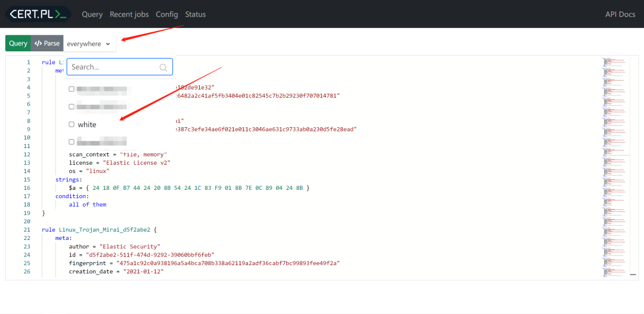Screen dimensions: 644x314
Task: Open Recent jobs in the navbar
Action: tap(129, 14)
